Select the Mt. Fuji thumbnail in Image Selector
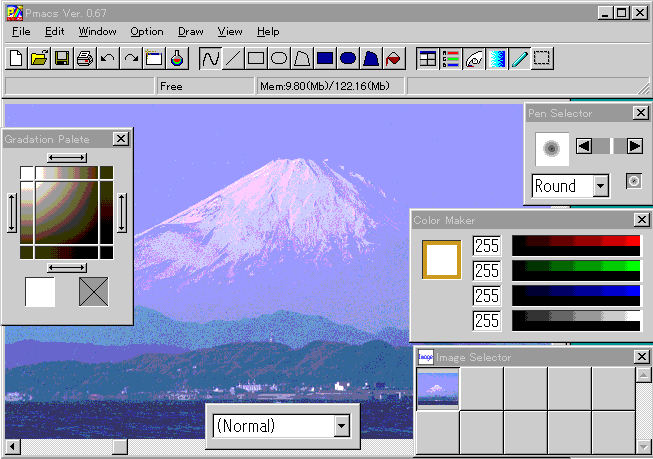 point(438,389)
